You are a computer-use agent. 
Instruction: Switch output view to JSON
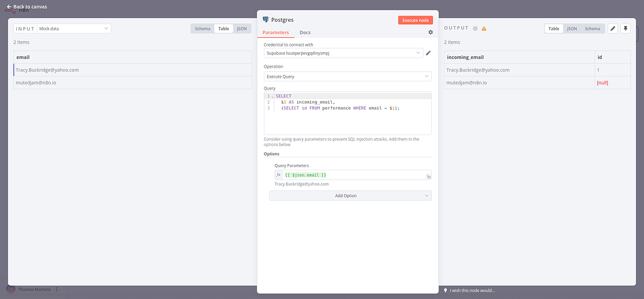572,29
